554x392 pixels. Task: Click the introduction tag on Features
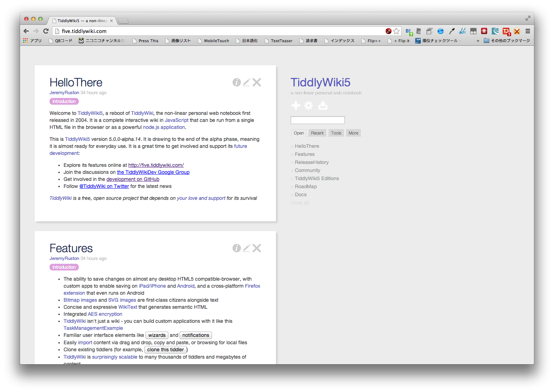[x=64, y=267]
